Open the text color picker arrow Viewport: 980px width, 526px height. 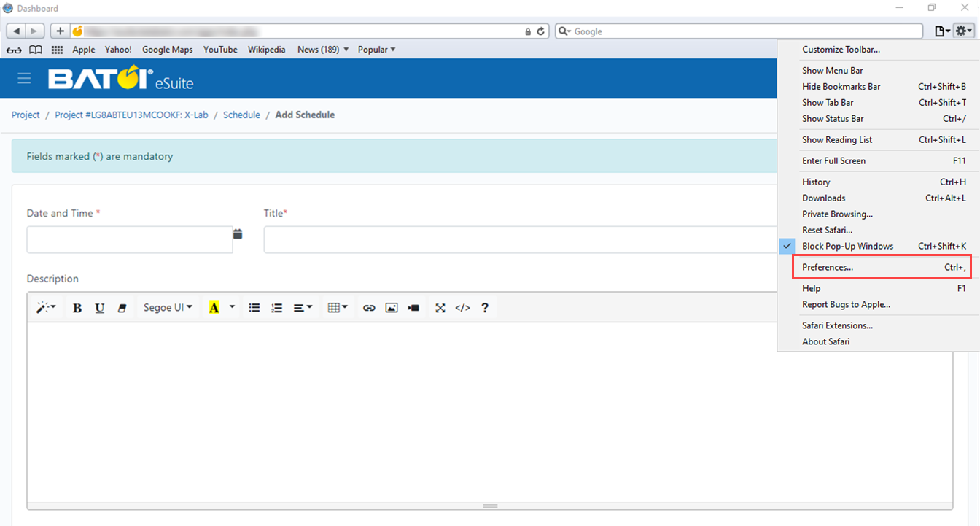233,308
